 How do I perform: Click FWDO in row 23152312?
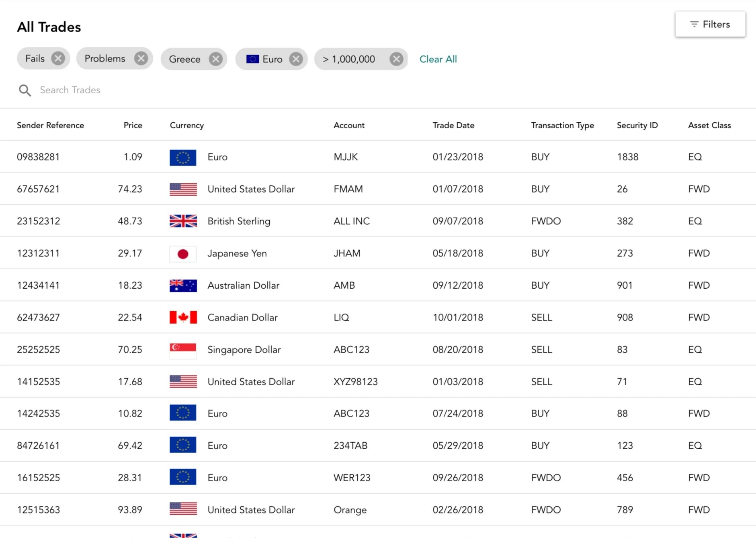(x=546, y=221)
